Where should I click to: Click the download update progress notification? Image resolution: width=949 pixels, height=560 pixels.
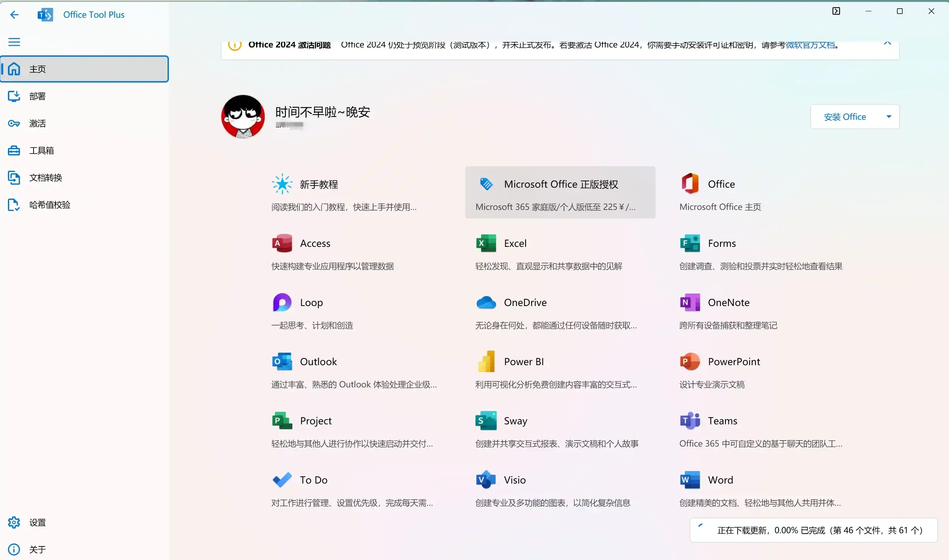click(814, 530)
